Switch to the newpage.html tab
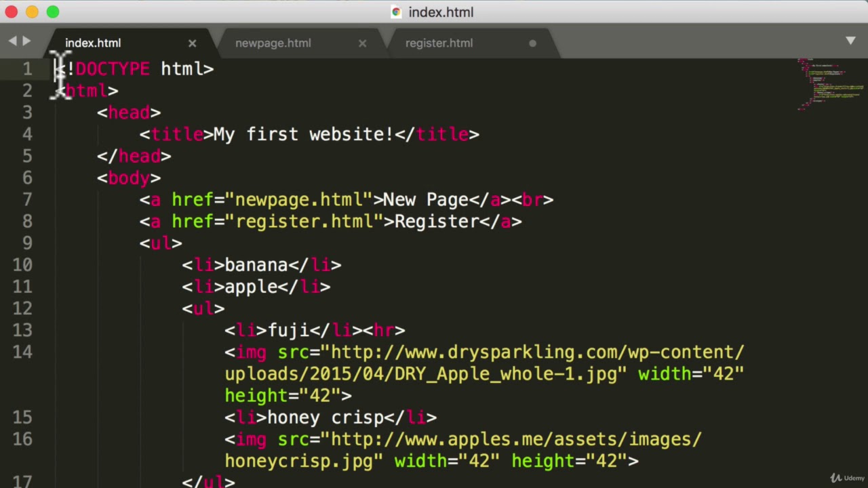Screen dimensions: 868x488 tap(273, 43)
